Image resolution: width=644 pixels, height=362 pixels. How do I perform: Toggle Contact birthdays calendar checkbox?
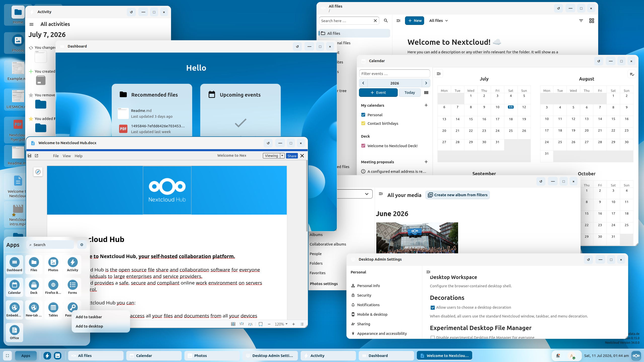pyautogui.click(x=363, y=123)
